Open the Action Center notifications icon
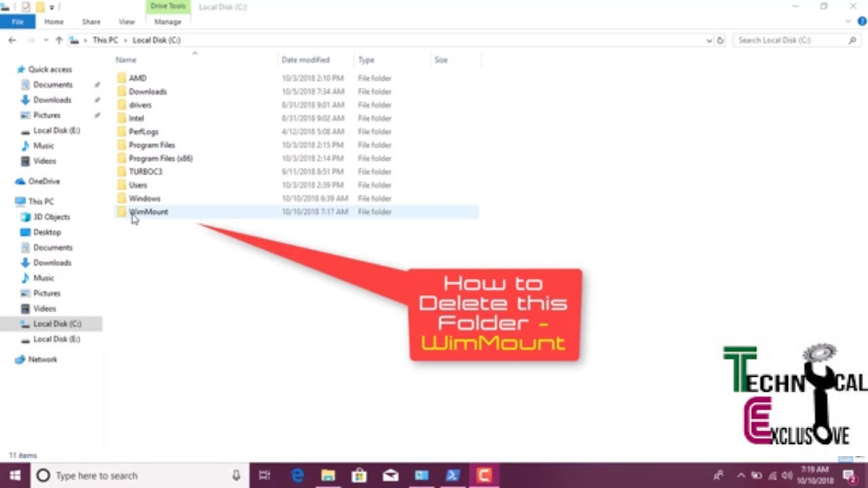Image resolution: width=868 pixels, height=488 pixels. pyautogui.click(x=849, y=476)
